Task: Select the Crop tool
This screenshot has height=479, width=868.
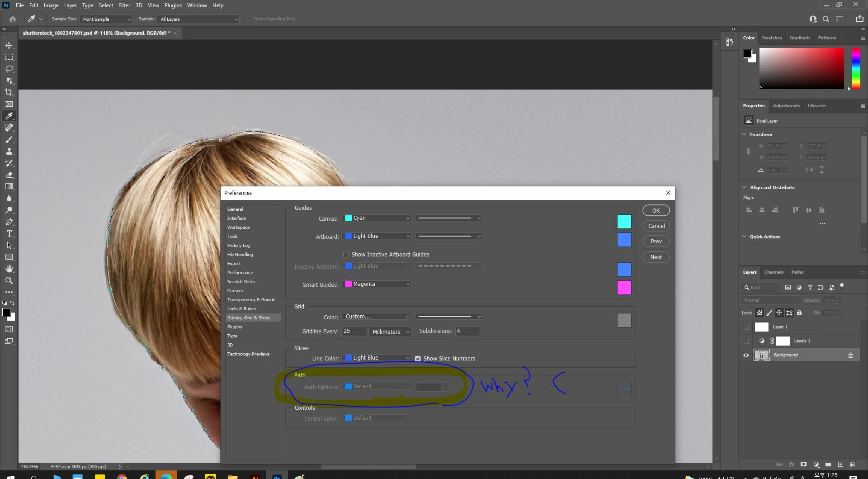Action: [x=9, y=92]
